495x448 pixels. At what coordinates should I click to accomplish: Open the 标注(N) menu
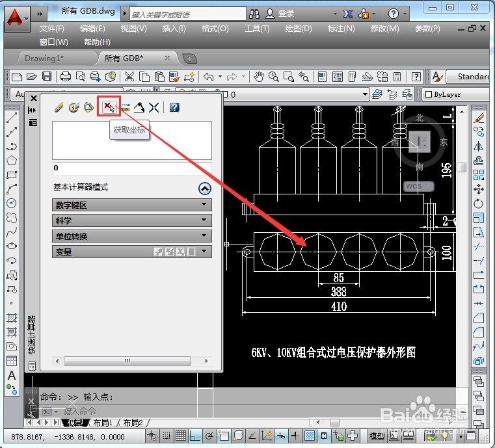[341, 29]
